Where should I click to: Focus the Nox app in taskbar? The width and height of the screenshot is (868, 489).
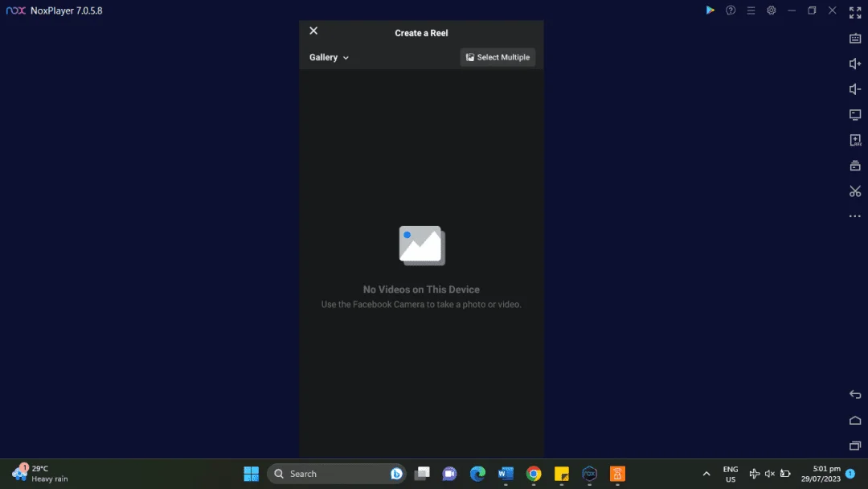(590, 474)
